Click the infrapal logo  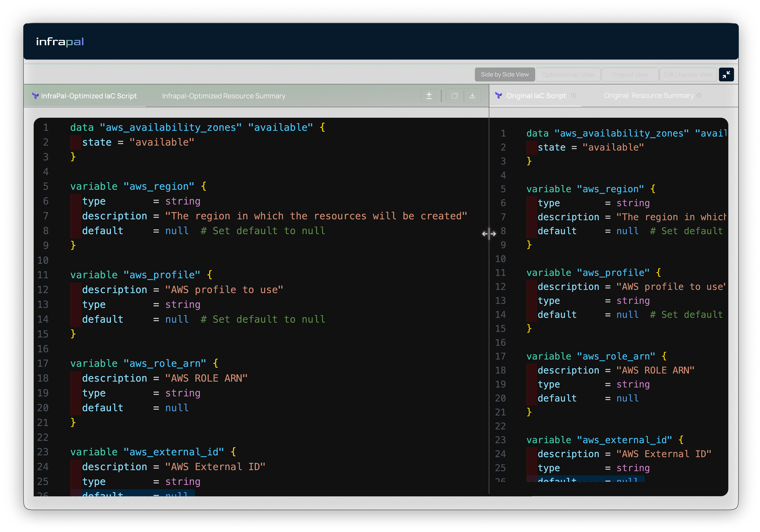coord(60,42)
